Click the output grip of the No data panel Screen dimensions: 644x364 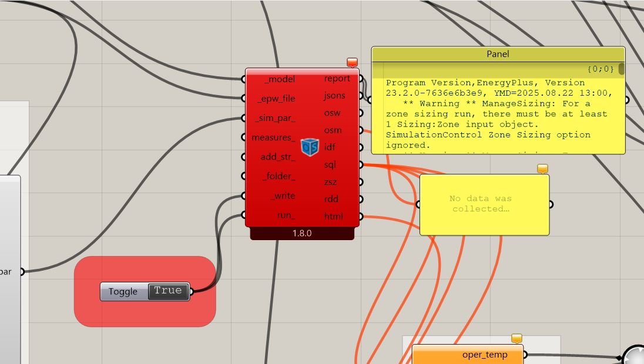551,204
